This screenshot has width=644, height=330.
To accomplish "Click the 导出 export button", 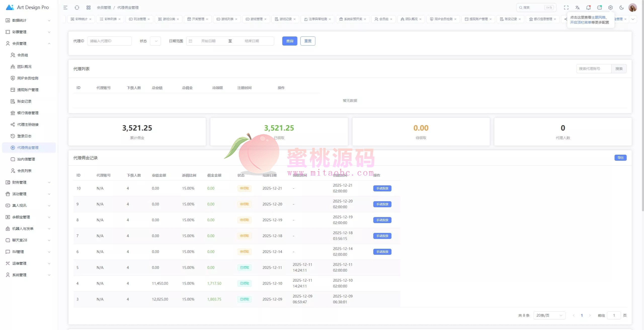I will click(x=620, y=158).
